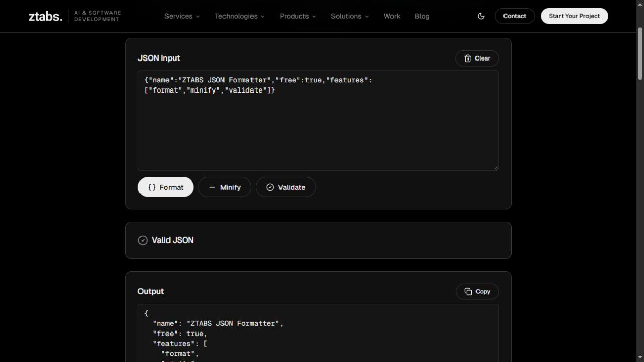The height and width of the screenshot is (362, 644).
Task: Click output line "free": true
Action: (x=180, y=334)
